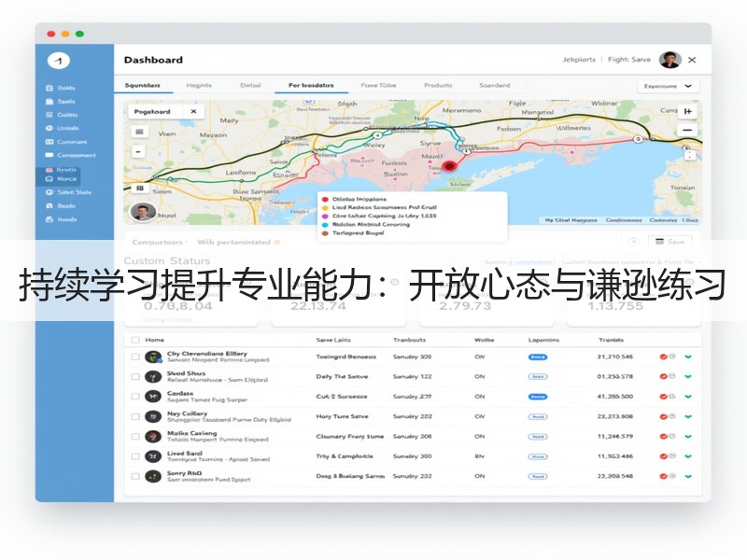Click blue badge in Cardass row

pyautogui.click(x=538, y=397)
